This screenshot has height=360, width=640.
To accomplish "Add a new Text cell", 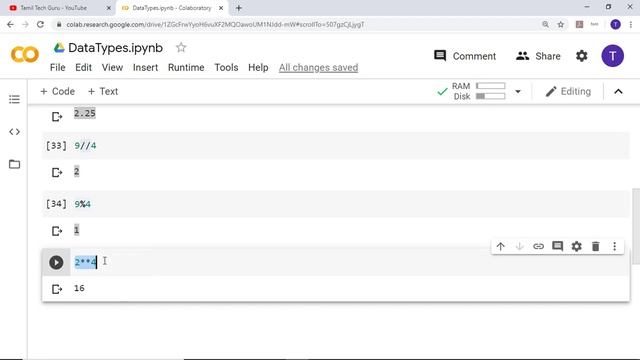I will click(103, 91).
